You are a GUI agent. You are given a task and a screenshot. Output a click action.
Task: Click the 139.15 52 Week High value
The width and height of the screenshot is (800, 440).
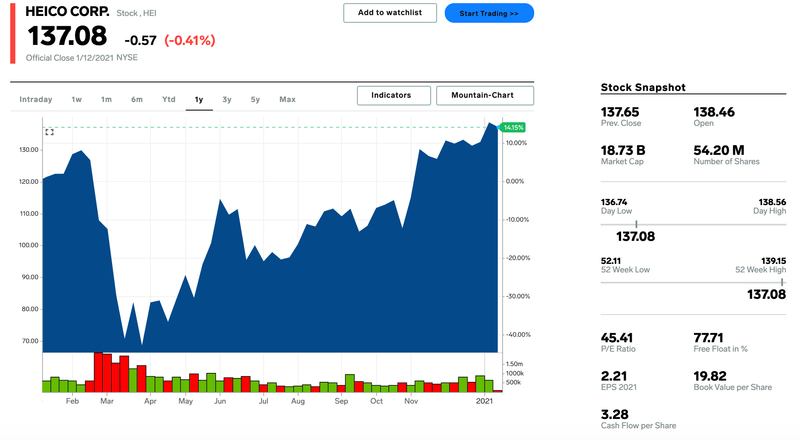[x=773, y=261]
